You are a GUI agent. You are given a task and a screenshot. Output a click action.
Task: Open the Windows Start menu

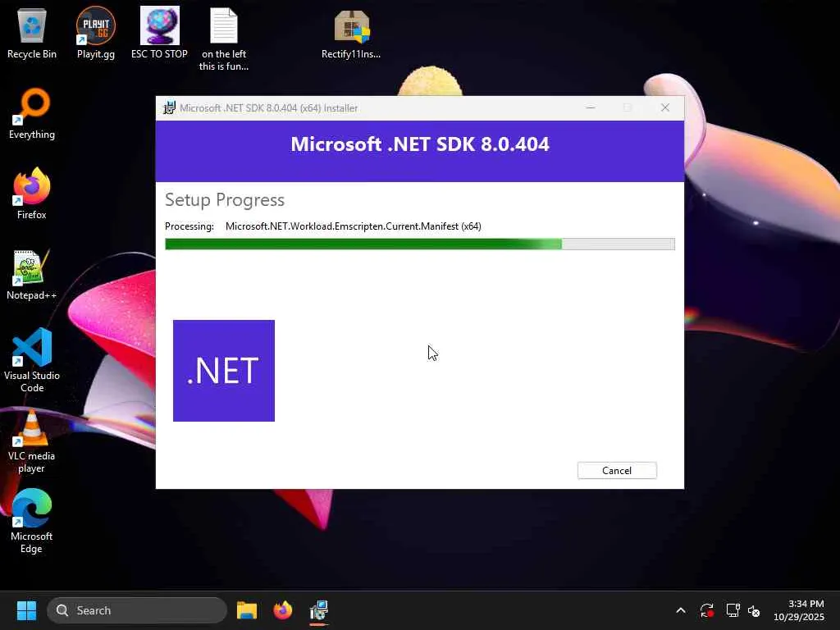pos(26,610)
